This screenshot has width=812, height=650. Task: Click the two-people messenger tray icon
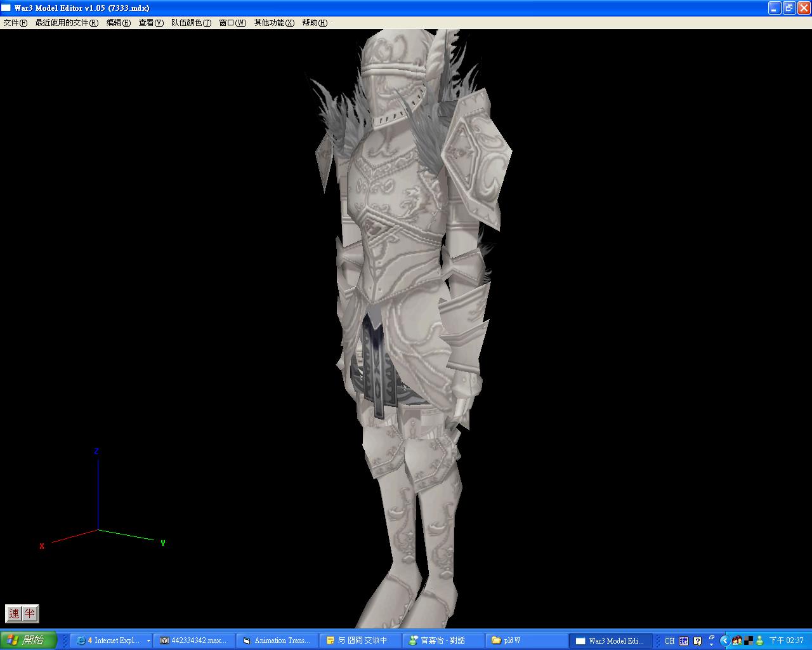click(x=737, y=640)
